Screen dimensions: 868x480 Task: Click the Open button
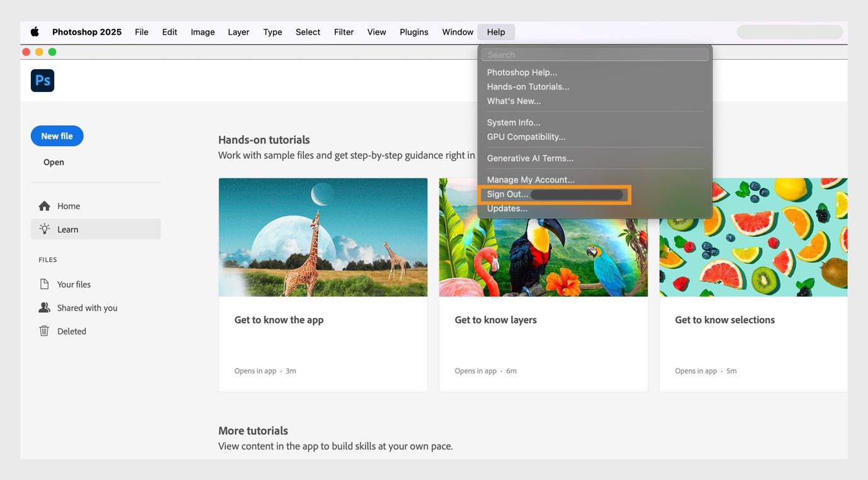[x=53, y=162]
